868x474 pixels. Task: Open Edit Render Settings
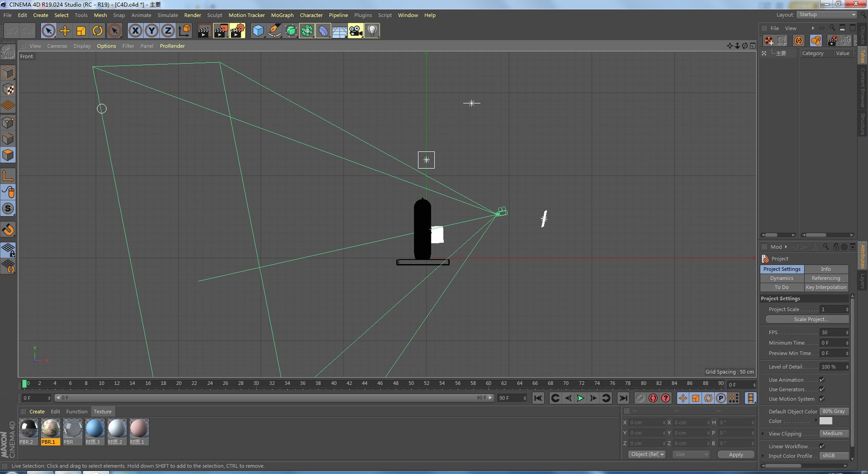[237, 31]
